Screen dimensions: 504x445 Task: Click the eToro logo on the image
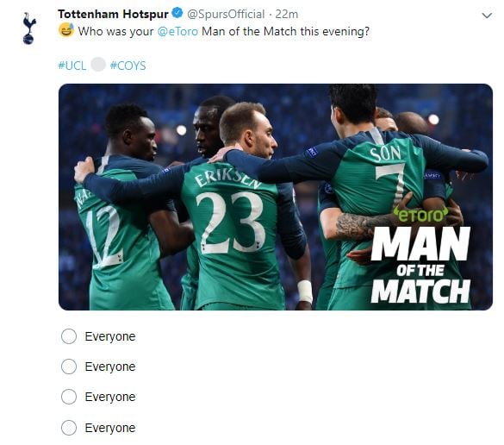[420, 214]
